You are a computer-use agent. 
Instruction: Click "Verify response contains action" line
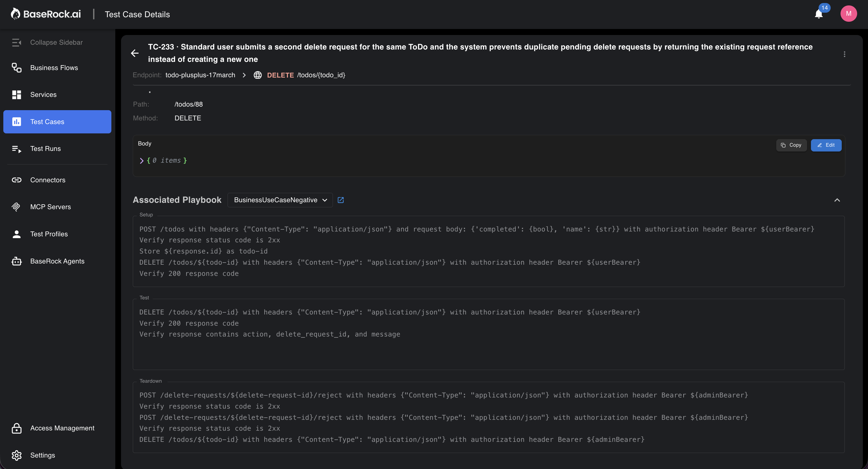[270, 334]
